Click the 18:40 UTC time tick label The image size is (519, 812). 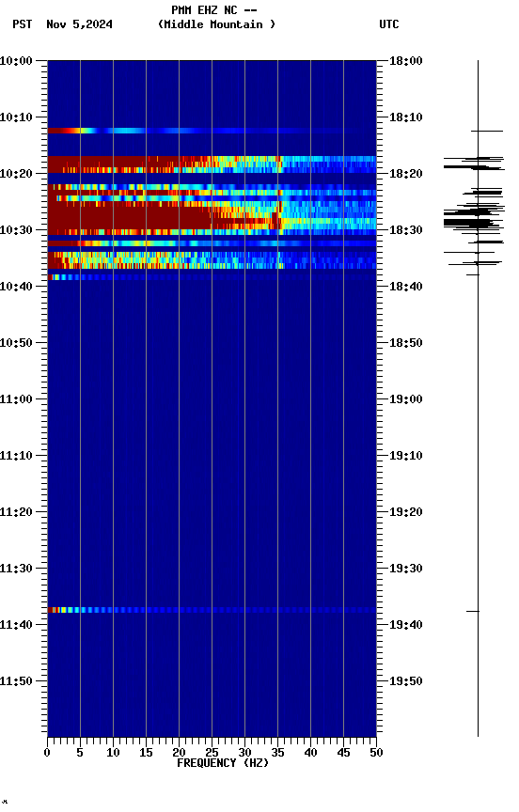click(406, 287)
